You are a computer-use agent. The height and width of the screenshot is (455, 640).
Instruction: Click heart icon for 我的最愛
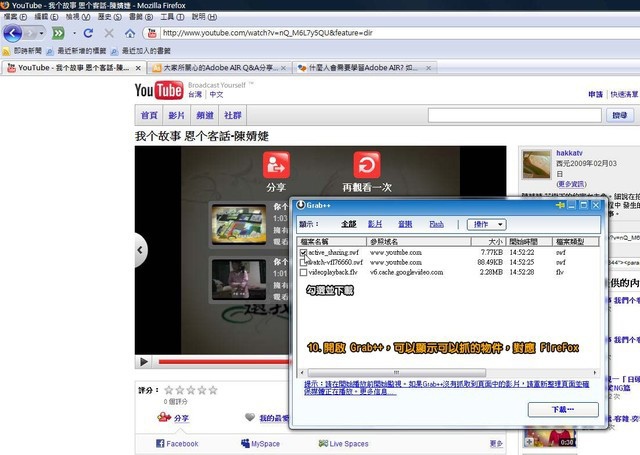[250, 417]
